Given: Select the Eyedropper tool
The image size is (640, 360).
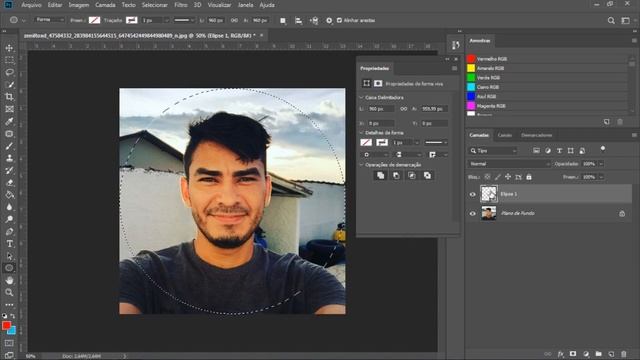Looking at the screenshot, I should tap(9, 121).
